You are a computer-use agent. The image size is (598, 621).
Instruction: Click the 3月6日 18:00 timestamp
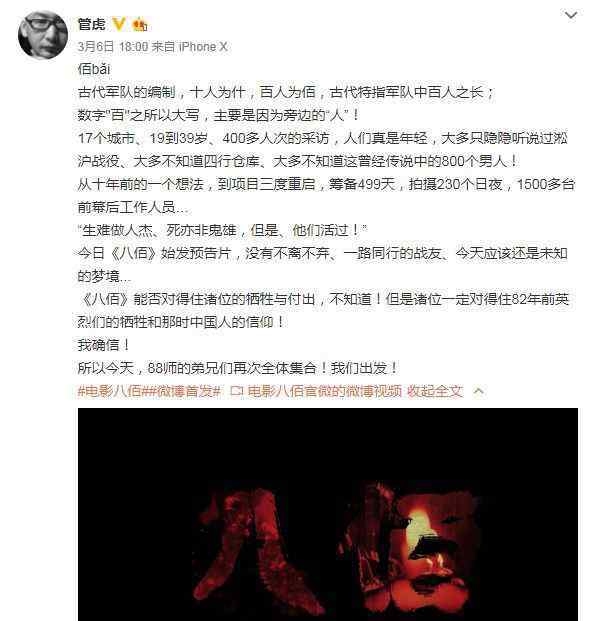(113, 47)
